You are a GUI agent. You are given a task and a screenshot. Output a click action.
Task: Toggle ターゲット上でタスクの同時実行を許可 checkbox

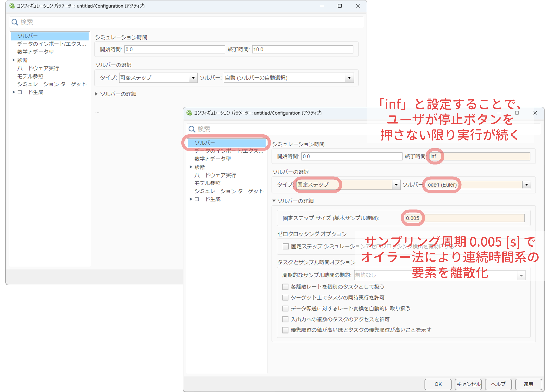tap(285, 298)
